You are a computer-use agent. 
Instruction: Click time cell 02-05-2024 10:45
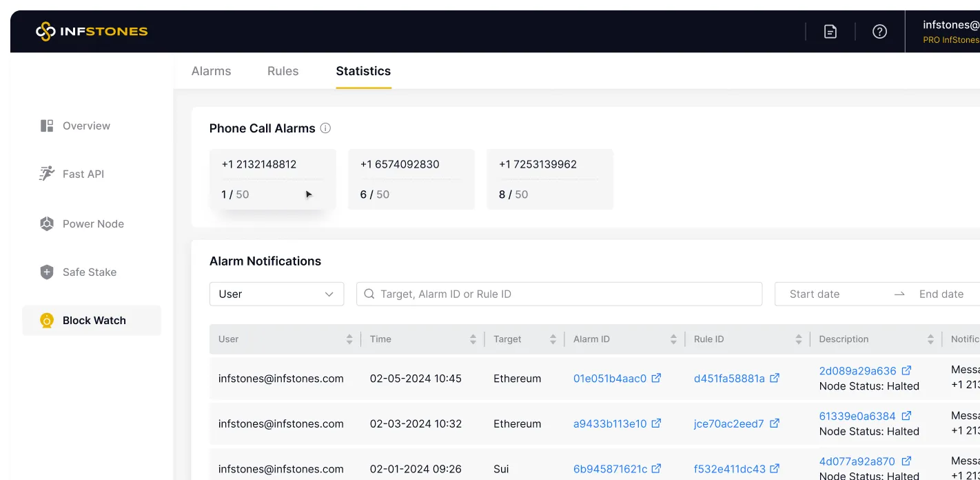pyautogui.click(x=416, y=378)
